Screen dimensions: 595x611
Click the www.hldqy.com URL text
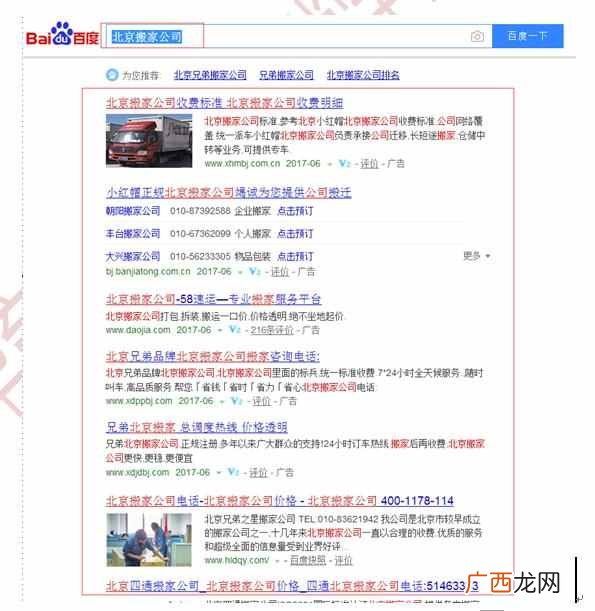click(x=237, y=560)
